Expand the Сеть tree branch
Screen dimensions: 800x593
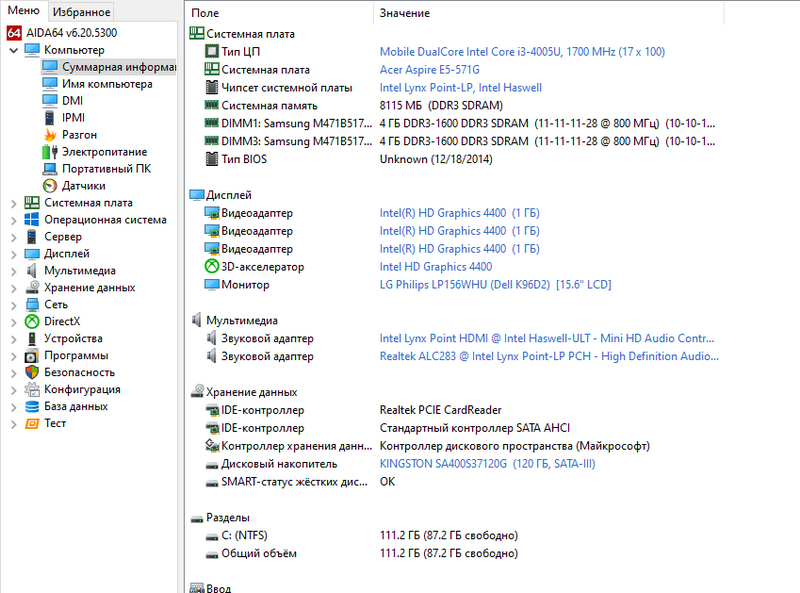click(13, 304)
